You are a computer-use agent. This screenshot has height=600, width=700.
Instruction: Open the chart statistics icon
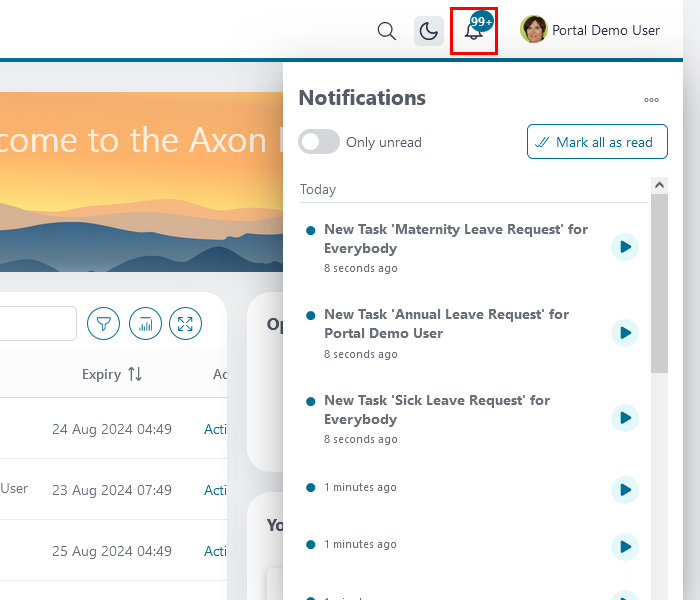click(x=145, y=324)
